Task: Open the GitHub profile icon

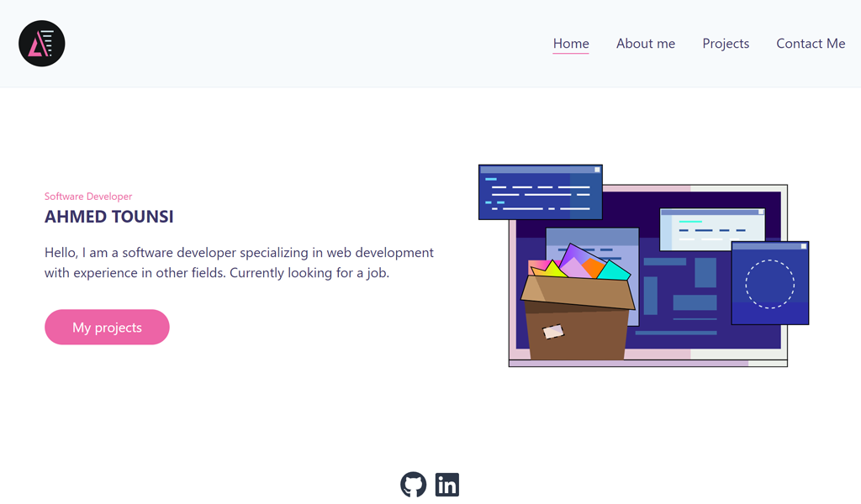Action: point(413,485)
